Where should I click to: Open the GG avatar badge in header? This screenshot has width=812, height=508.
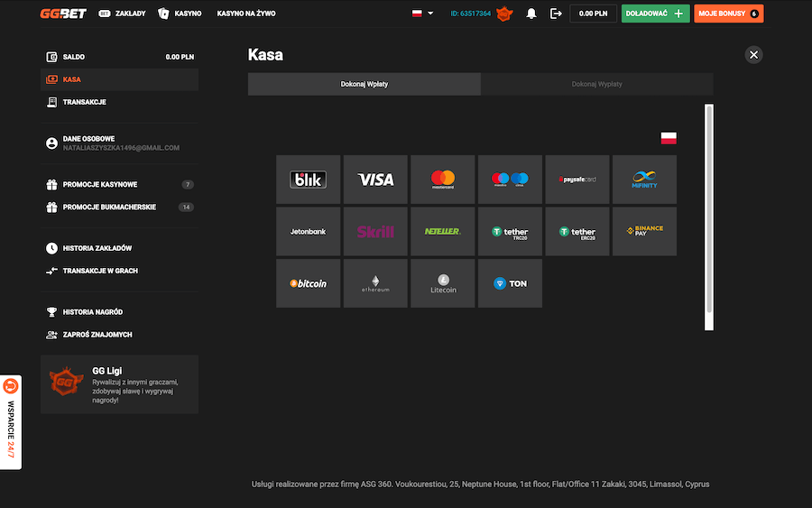click(504, 14)
